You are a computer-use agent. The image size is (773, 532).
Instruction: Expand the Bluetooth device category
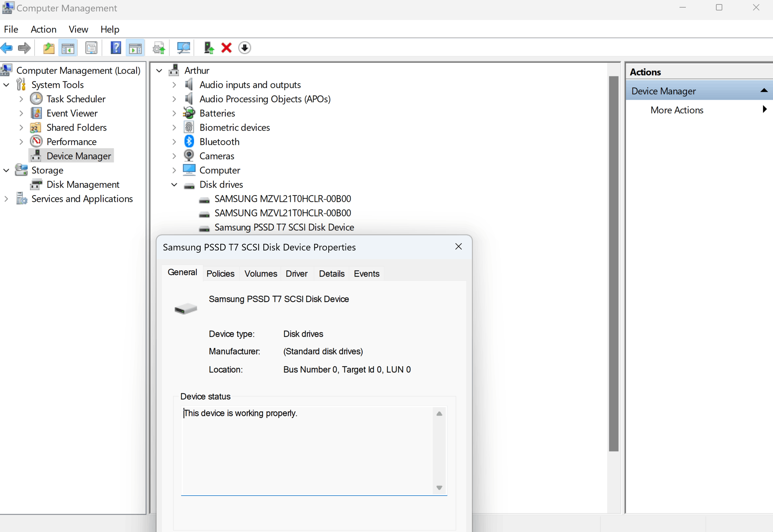pos(174,142)
